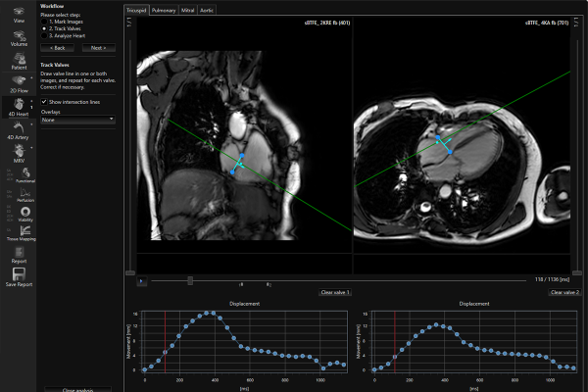The width and height of the screenshot is (588, 392).
Task: Click lower valve point in left image
Action: click(232, 172)
